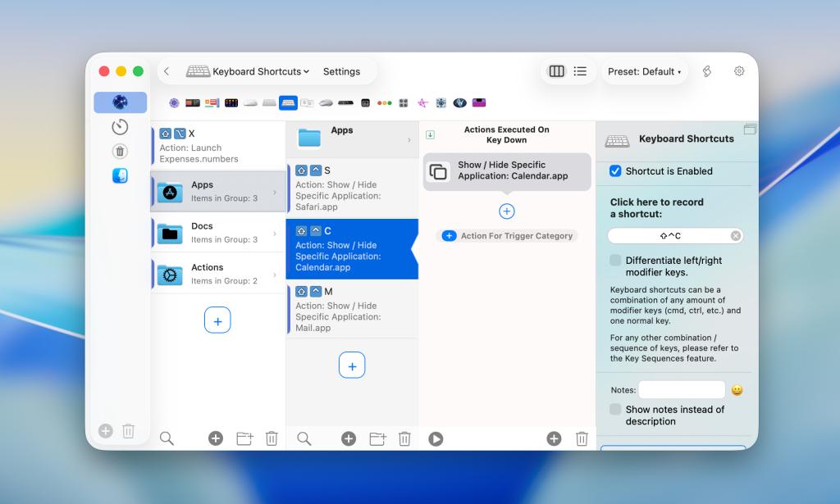Run the selected action with the play icon

pyautogui.click(x=436, y=439)
